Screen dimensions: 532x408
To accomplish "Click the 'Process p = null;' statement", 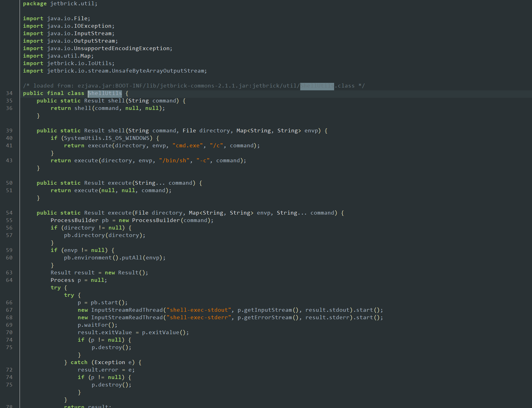I will [79, 280].
